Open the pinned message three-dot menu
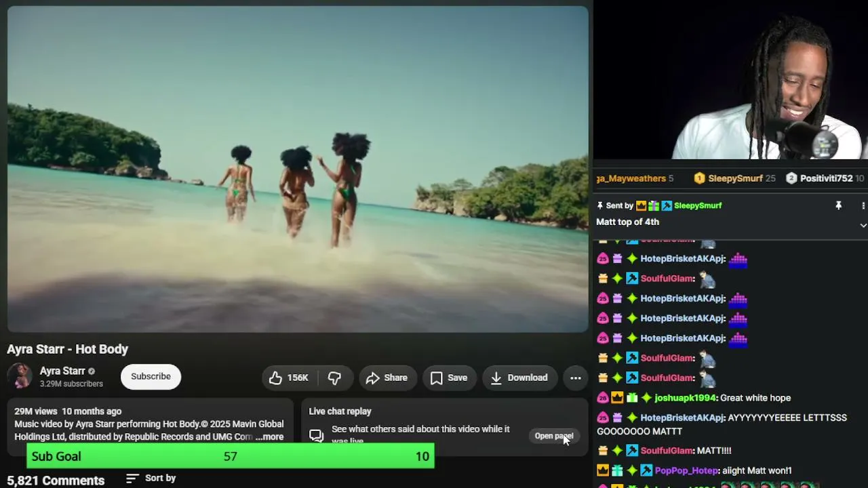This screenshot has width=868, height=488. pos(863,205)
